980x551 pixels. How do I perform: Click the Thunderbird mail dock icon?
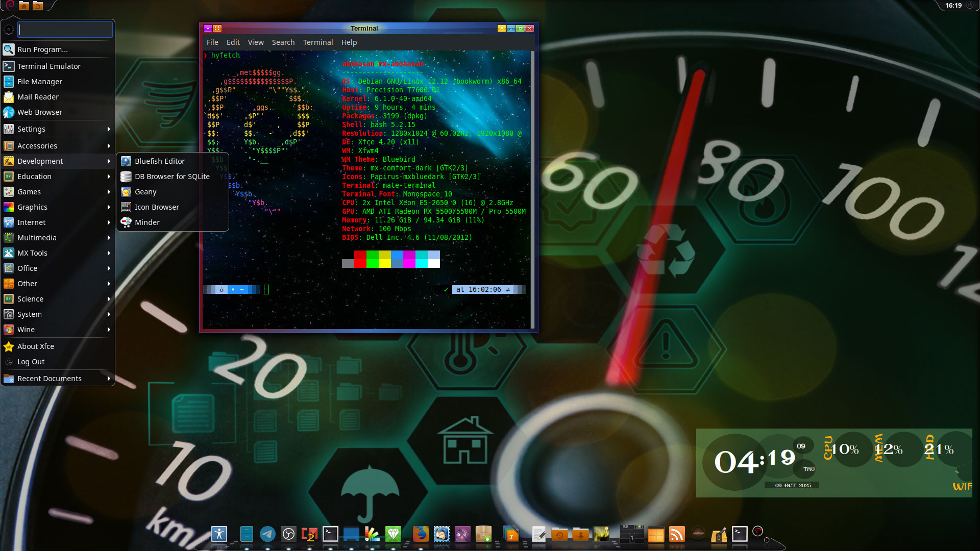(442, 534)
